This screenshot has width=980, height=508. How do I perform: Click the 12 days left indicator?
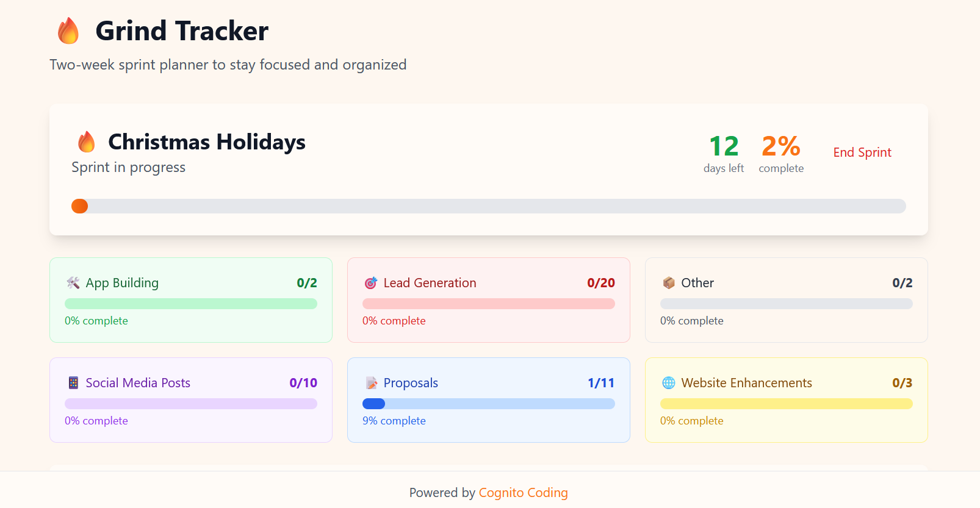(723, 152)
